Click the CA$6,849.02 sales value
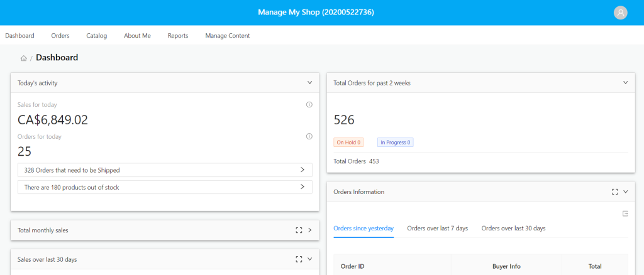 pos(53,120)
